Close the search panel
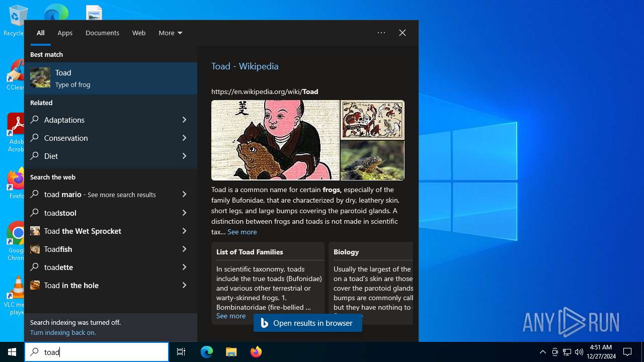Image resolution: width=644 pixels, height=362 pixels. (403, 33)
